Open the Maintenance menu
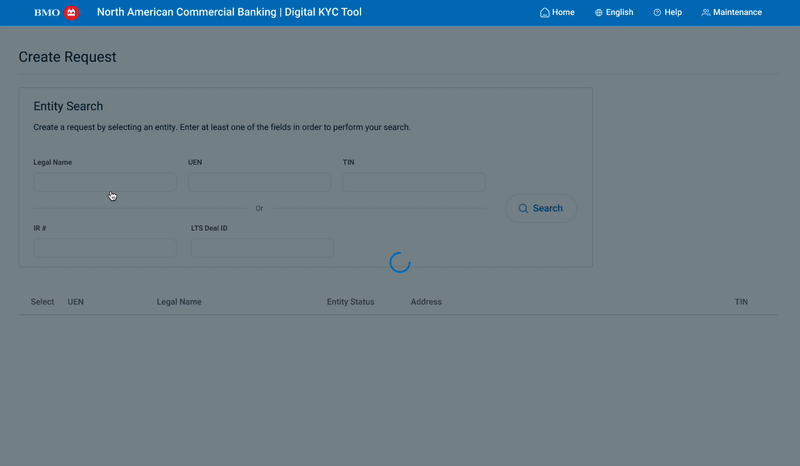 point(732,12)
